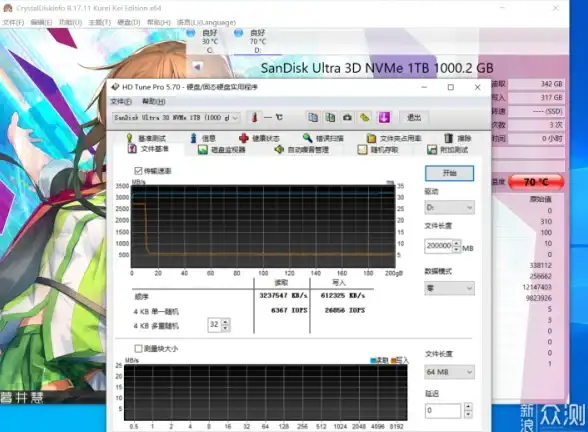This screenshot has height=432, width=588.
Task: Open the 帮助(H) menu in CrystalDiskInfo
Action: click(x=159, y=22)
